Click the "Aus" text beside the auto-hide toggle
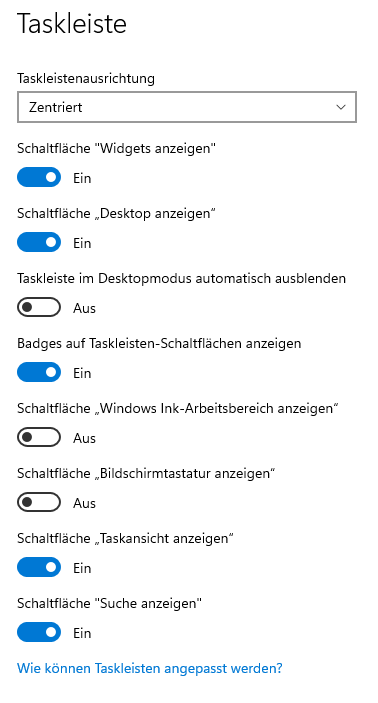This screenshot has width=378, height=703. 85,308
